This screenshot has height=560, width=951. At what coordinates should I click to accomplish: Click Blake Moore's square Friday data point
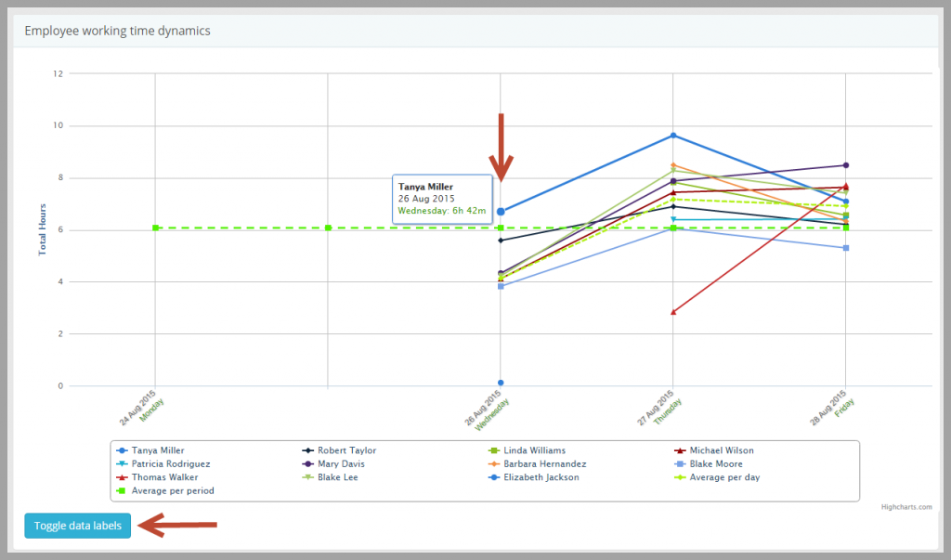point(846,248)
